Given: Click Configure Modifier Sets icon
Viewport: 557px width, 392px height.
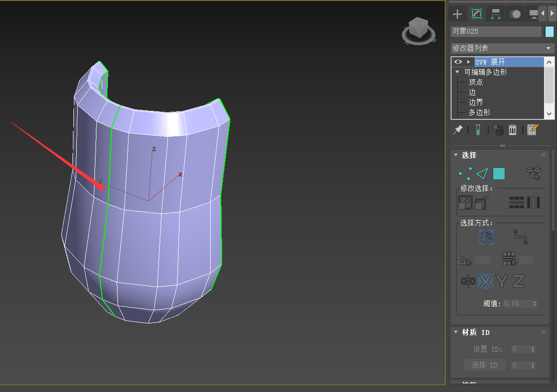Looking at the screenshot, I should pyautogui.click(x=533, y=130).
